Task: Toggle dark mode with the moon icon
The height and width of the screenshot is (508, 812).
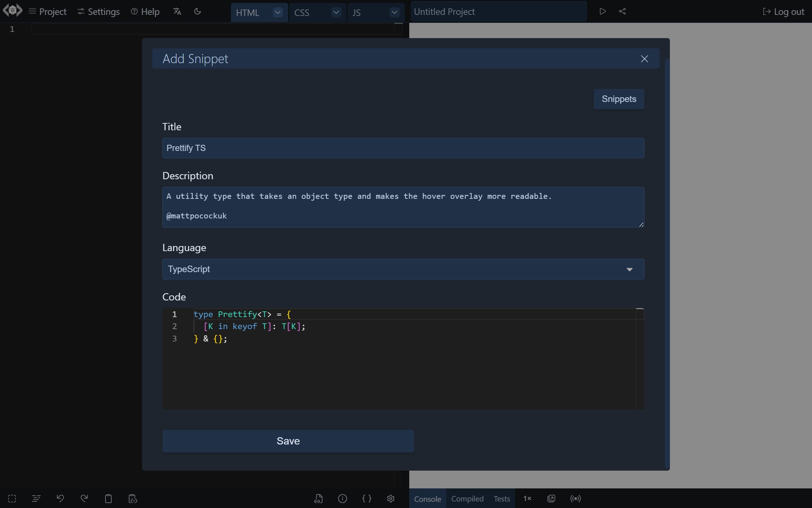Action: click(x=197, y=11)
